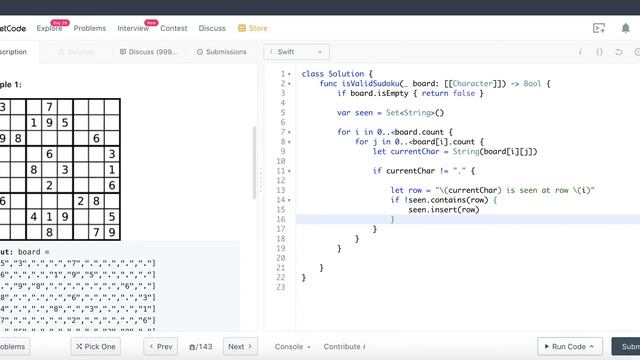Place cursor on line 16 highlighted row

point(468,220)
